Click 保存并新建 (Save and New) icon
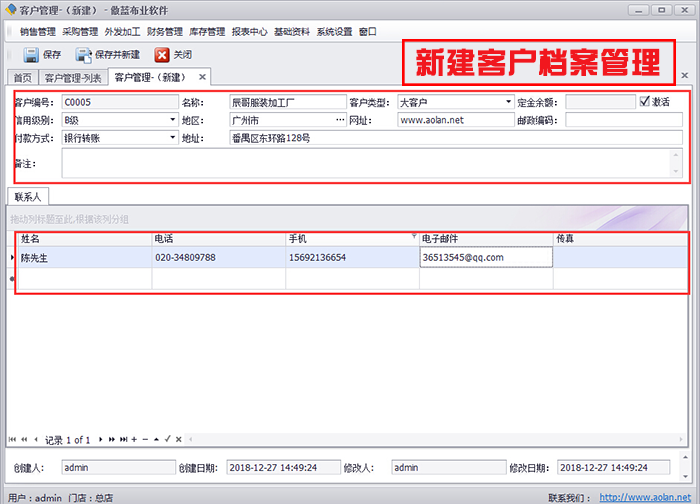 (83, 55)
